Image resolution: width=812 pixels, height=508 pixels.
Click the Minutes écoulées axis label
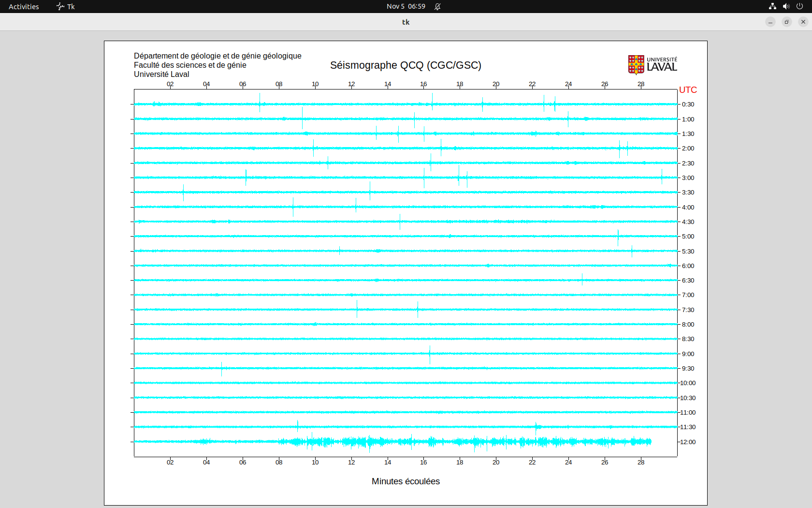point(406,481)
